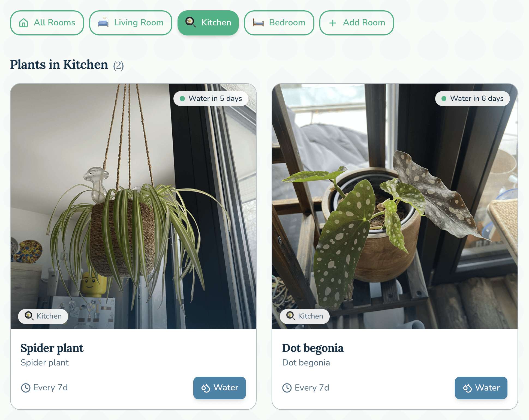Click the Water in 5 days badge
Screen dimensions: 529x420
coord(211,98)
